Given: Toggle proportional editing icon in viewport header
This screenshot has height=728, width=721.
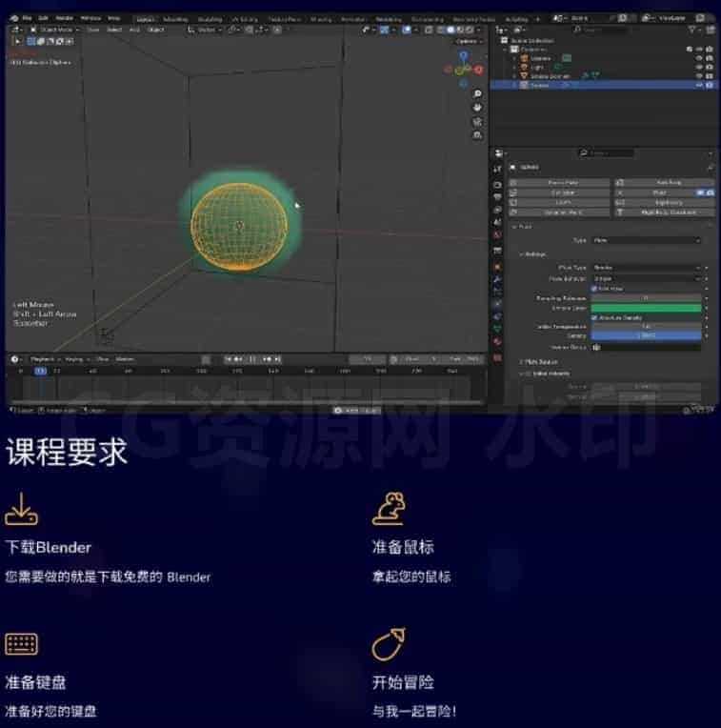Looking at the screenshot, I should [x=277, y=30].
